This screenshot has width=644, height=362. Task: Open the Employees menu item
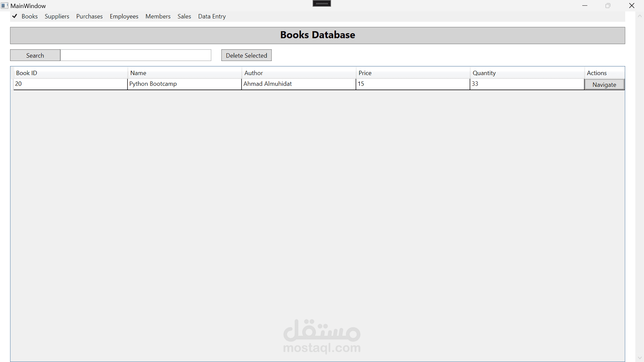tap(124, 16)
